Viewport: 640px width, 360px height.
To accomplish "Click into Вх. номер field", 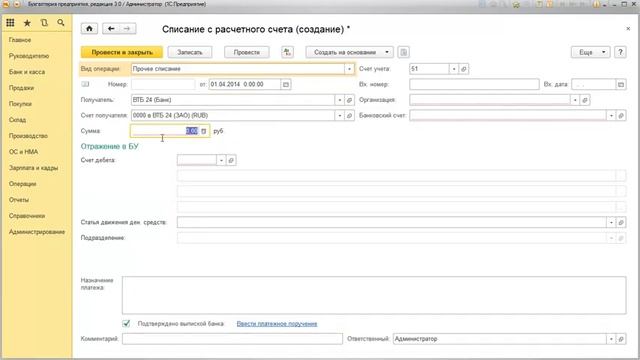I will (474, 84).
